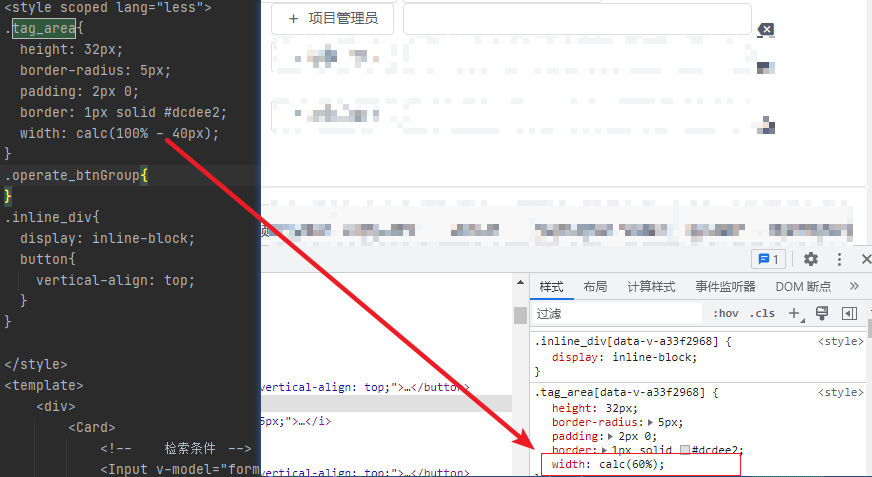Screen dimensions: 872x477
Task: Open <style> source link for .inline_div rule
Action: (840, 341)
